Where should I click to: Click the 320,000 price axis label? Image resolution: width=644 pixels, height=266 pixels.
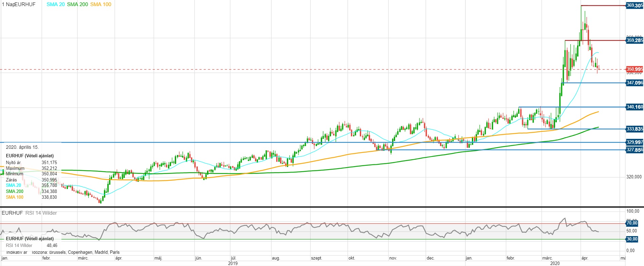634,177
